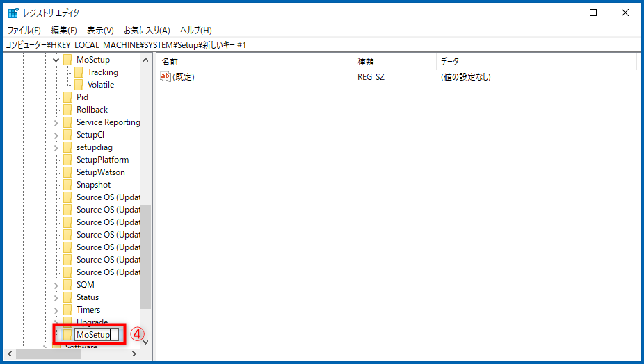The height and width of the screenshot is (364, 644).
Task: Click the folder icon of the Tracking key
Action: pyautogui.click(x=79, y=73)
